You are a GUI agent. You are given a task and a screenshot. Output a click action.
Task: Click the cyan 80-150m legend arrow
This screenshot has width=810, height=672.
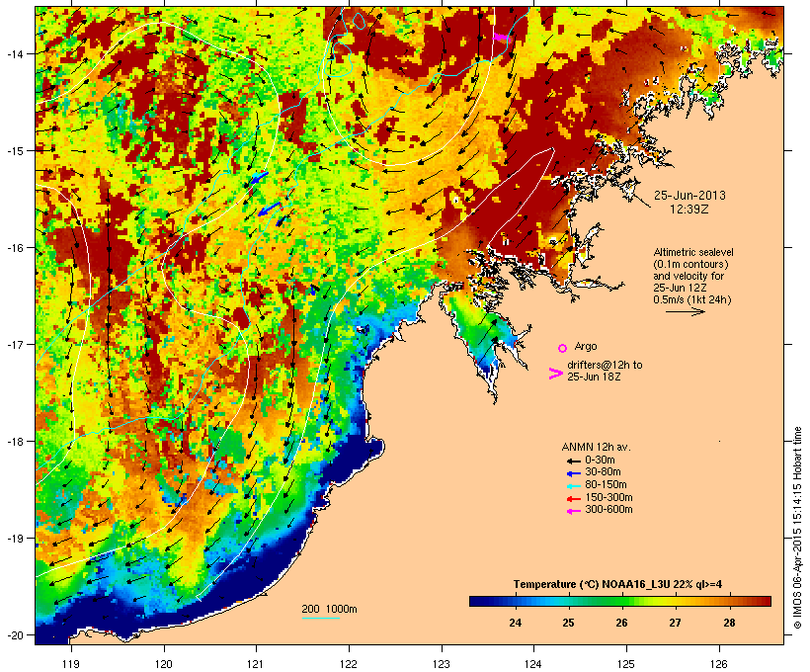tap(574, 486)
